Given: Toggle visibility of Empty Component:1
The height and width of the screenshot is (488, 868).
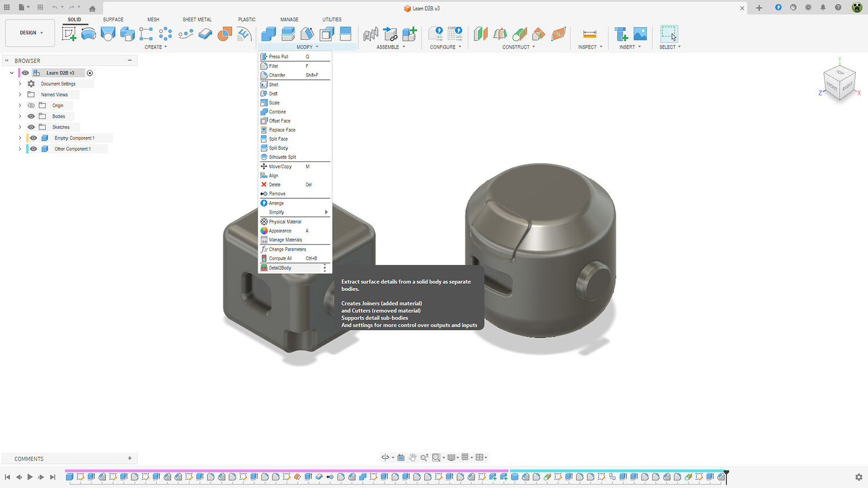Looking at the screenshot, I should 34,138.
